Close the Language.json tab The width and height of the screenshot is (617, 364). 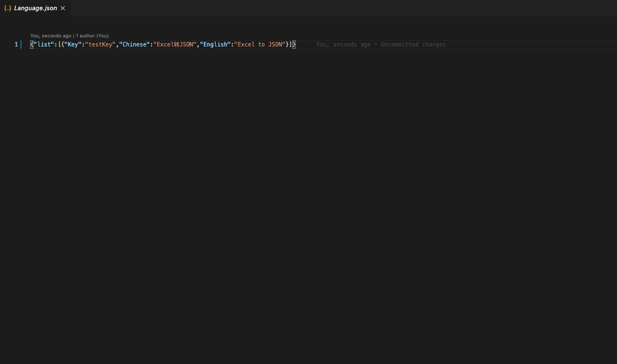coord(62,8)
